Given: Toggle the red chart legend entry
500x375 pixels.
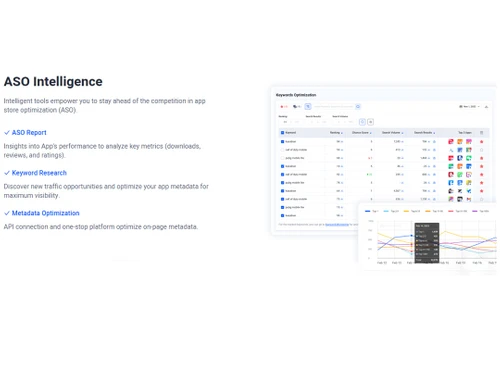Looking at the screenshot, I should click(x=457, y=211).
